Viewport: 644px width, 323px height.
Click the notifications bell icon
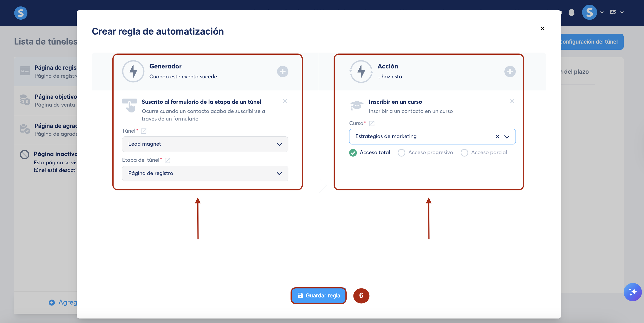[x=571, y=12]
